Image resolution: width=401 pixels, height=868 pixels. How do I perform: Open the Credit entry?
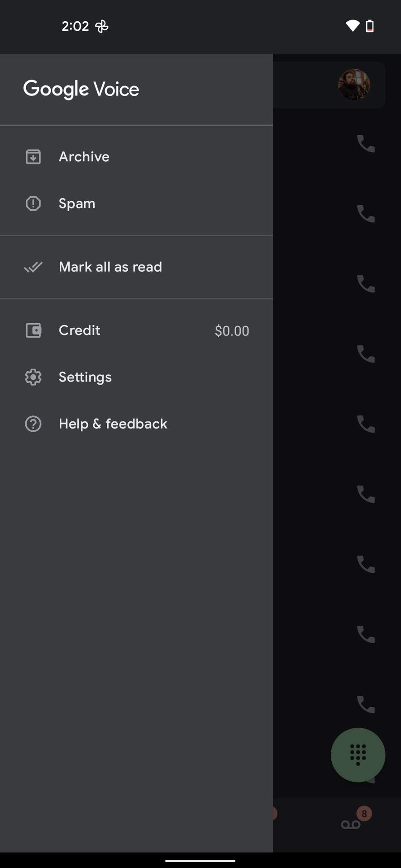(x=80, y=330)
